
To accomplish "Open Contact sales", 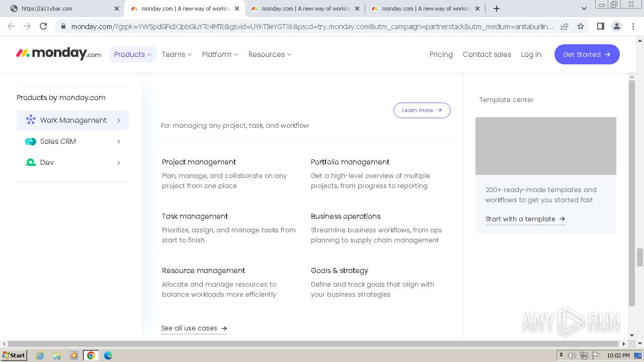I will pos(487,54).
